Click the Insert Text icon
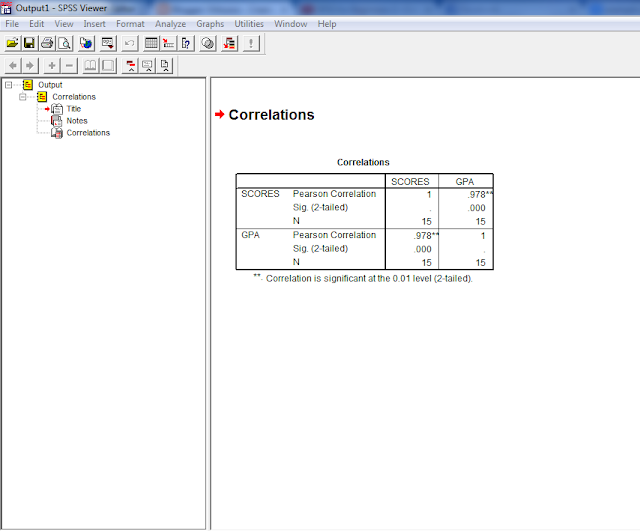 coord(165,65)
